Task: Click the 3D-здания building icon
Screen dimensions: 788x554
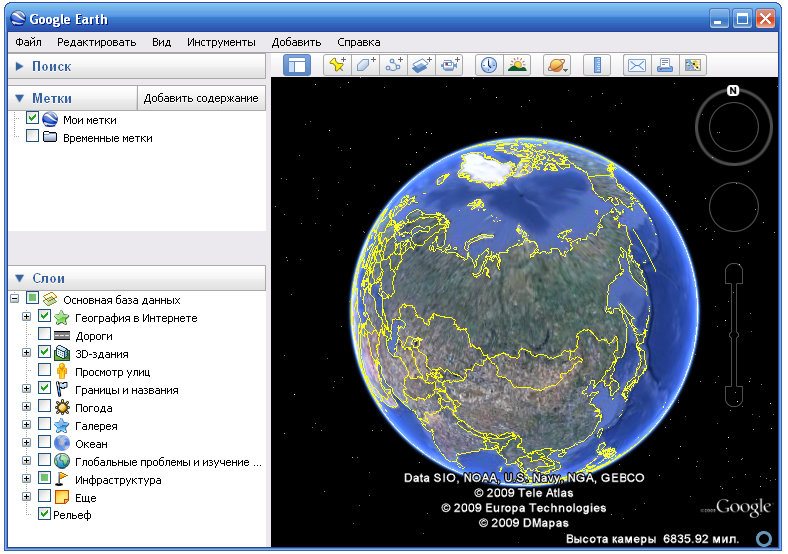Action: tap(62, 353)
